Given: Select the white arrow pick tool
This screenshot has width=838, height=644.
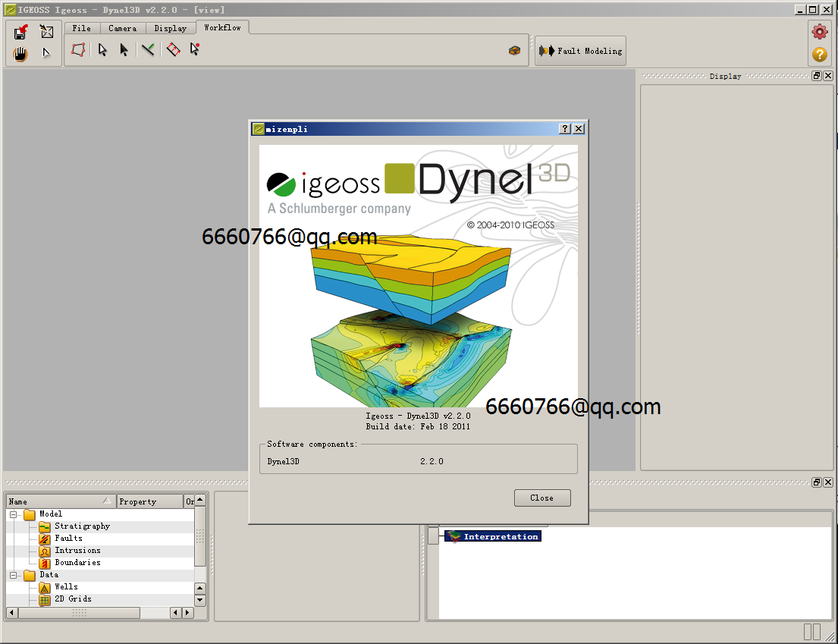Looking at the screenshot, I should click(x=102, y=50).
